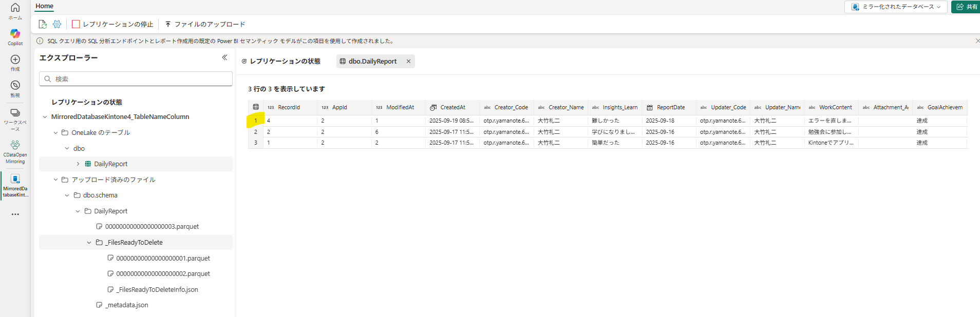Select row number 2 of the table
This screenshot has height=317, width=980.
(x=256, y=132)
